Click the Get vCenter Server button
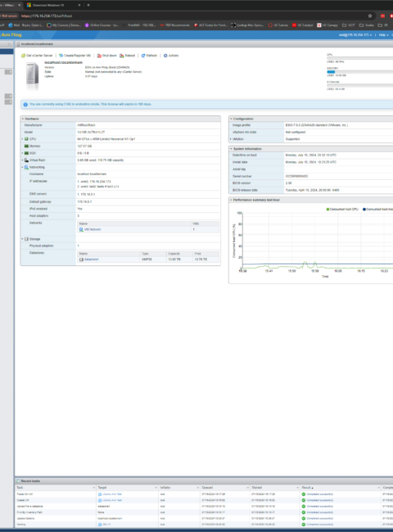393x532 pixels. pyautogui.click(x=37, y=56)
